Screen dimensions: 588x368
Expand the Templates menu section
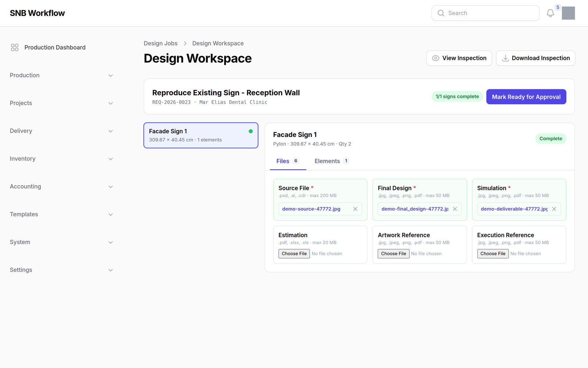click(x=61, y=214)
